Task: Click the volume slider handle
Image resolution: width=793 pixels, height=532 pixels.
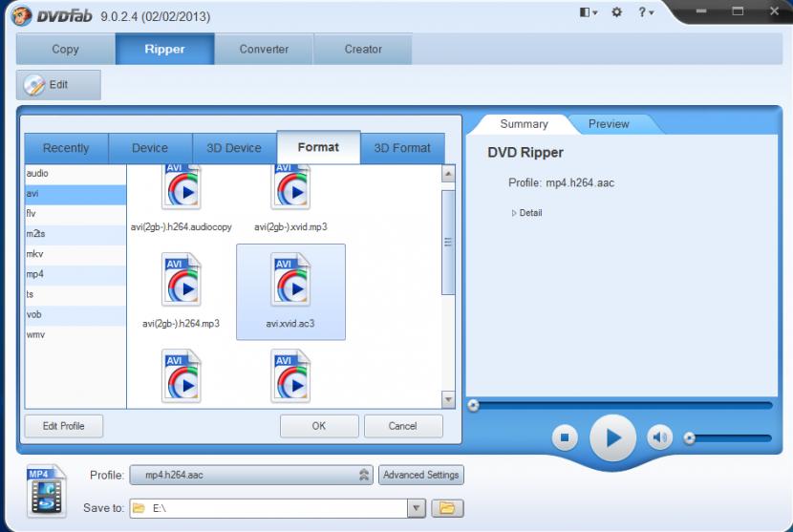Action: (689, 438)
